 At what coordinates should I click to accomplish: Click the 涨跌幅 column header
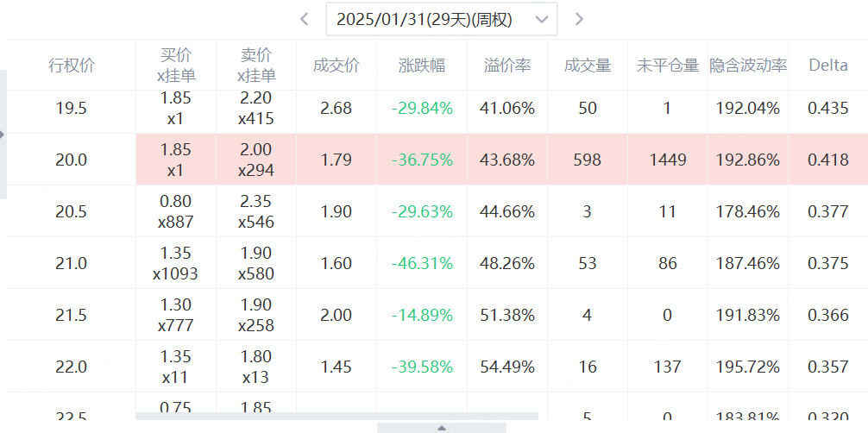(422, 66)
